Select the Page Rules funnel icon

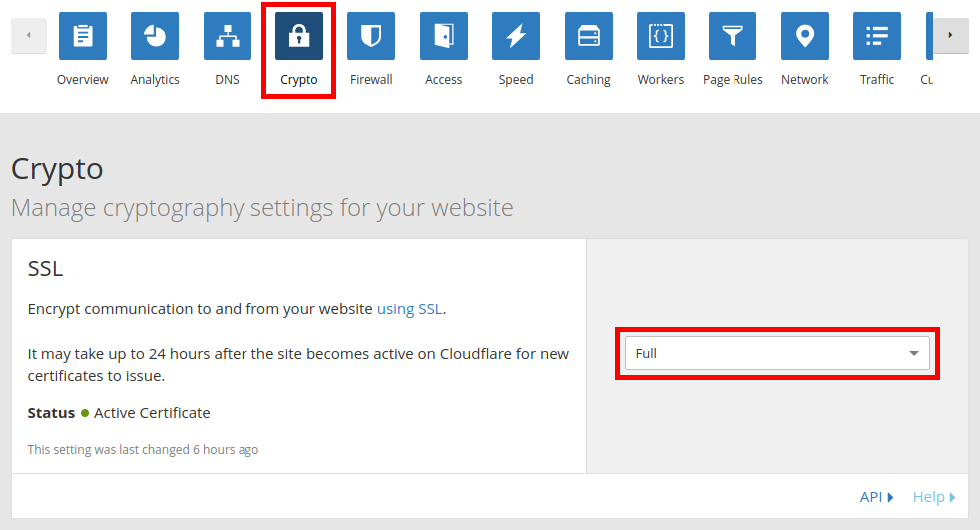[x=733, y=36]
